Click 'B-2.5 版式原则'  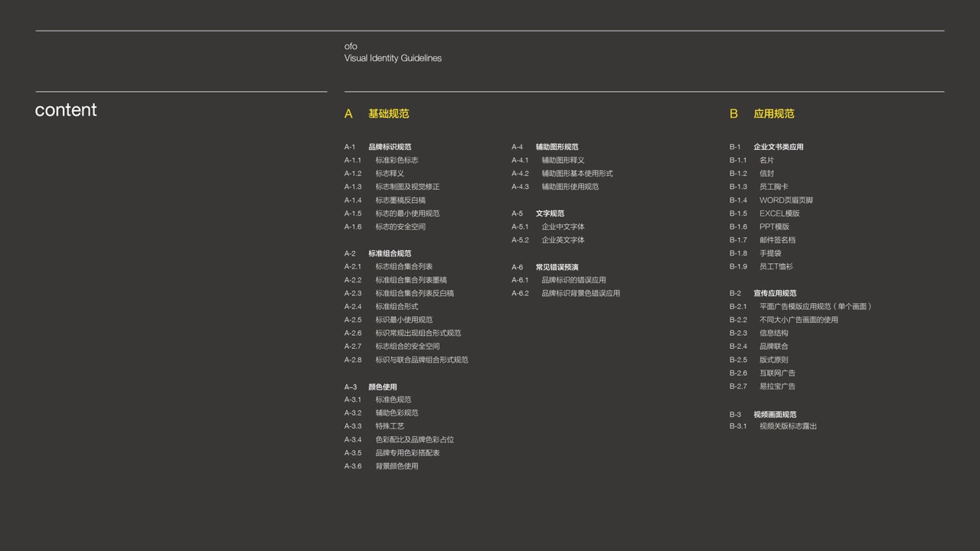click(x=759, y=360)
